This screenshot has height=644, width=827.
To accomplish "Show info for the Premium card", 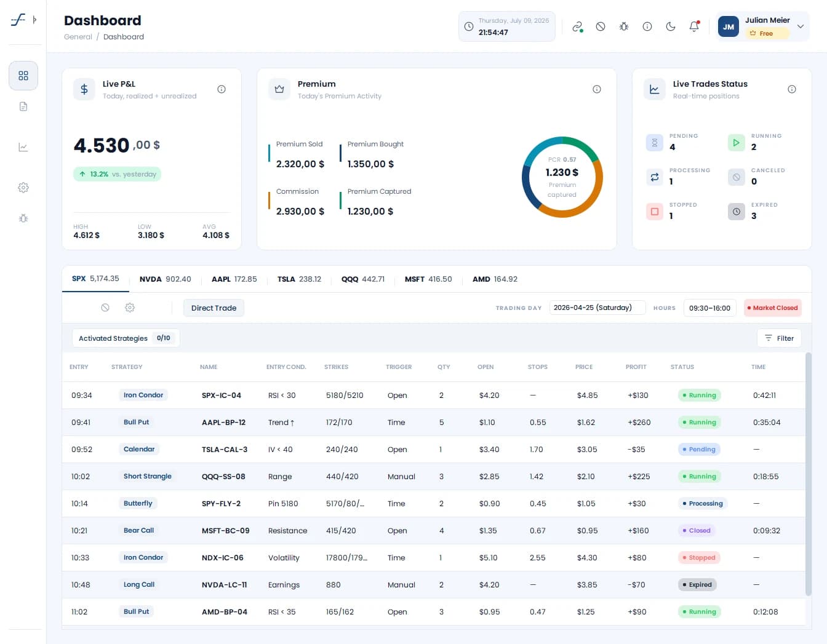I will (x=597, y=89).
